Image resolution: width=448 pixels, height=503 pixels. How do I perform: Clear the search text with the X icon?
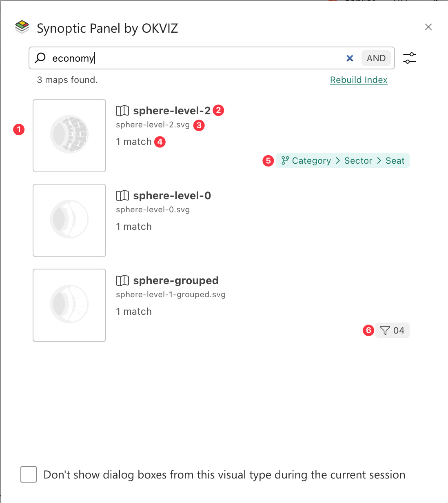click(x=350, y=58)
